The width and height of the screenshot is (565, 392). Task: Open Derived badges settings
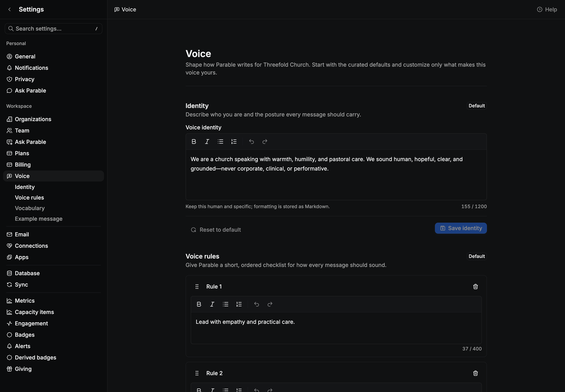53,358
